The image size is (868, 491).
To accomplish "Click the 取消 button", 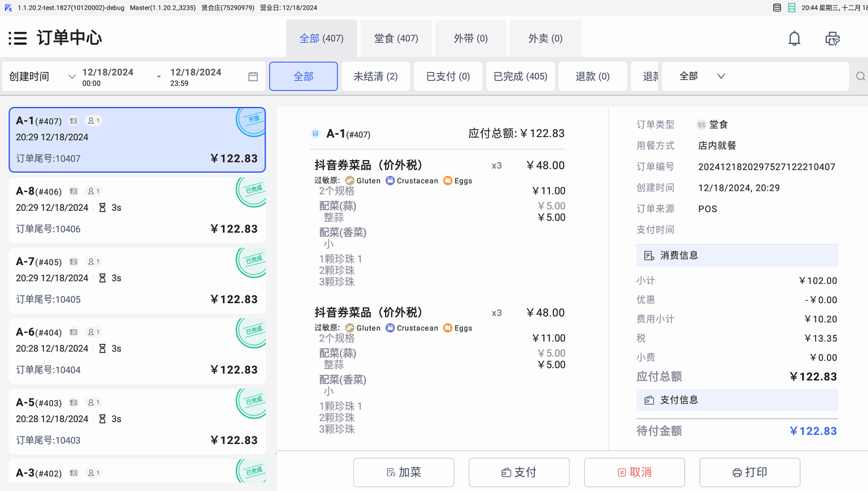I will [634, 472].
